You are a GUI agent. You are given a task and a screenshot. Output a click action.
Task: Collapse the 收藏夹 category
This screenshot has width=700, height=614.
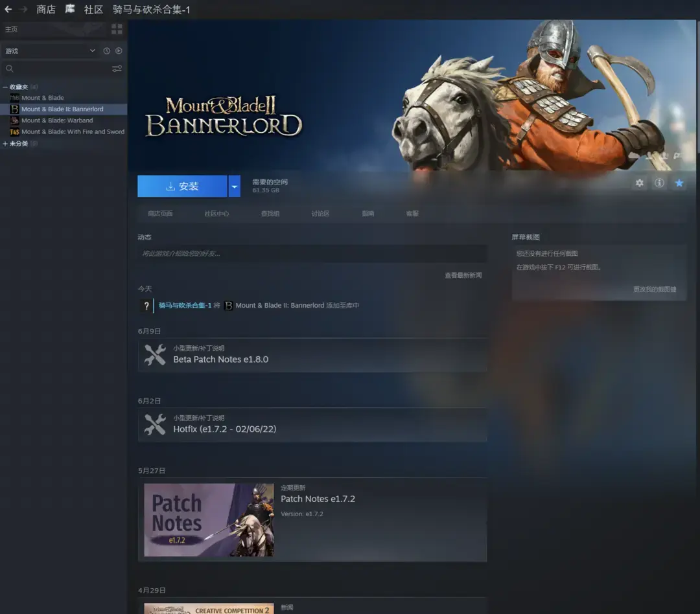5,87
